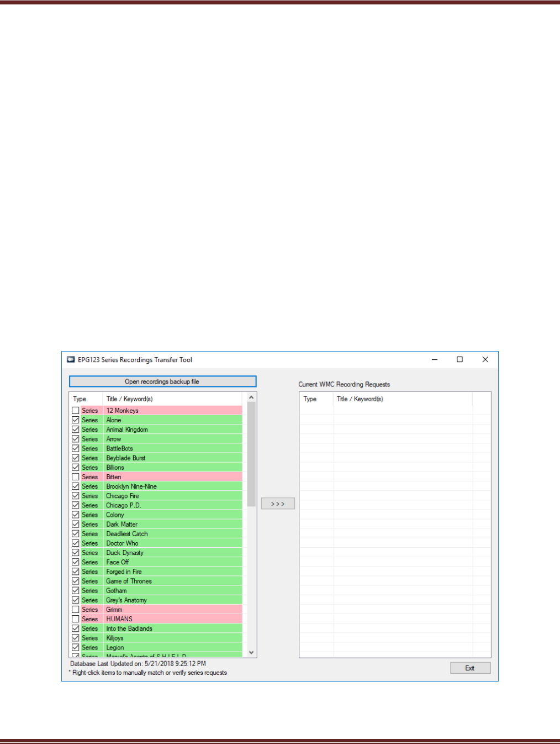Enable the Bitten series checkbox
560x744 pixels.
pyautogui.click(x=76, y=476)
